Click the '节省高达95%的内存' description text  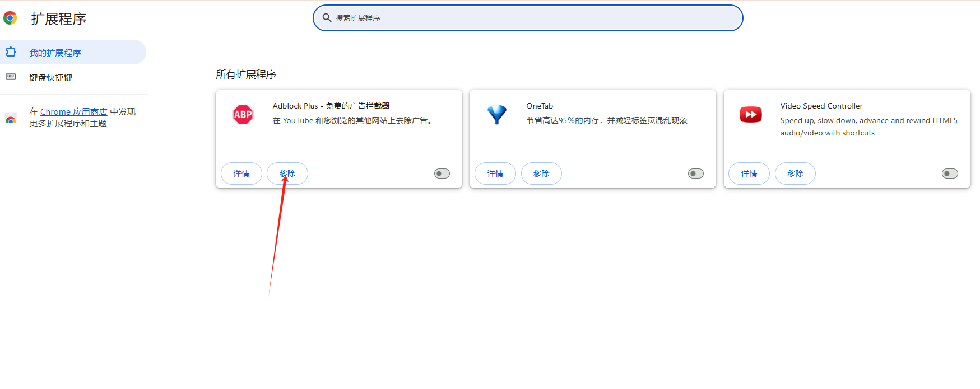607,120
